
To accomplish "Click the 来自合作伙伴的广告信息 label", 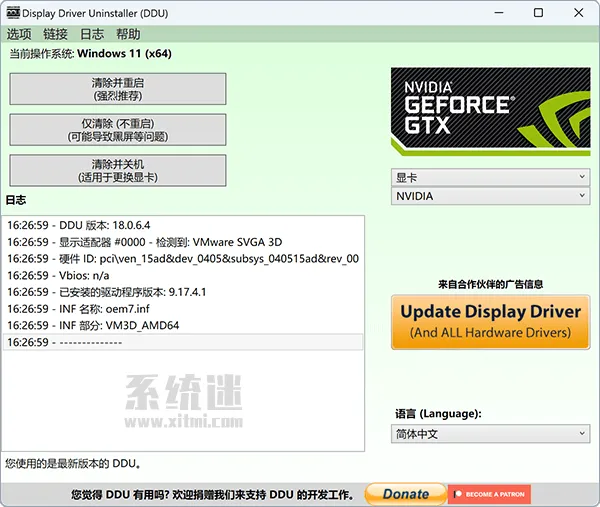I will pyautogui.click(x=491, y=284).
